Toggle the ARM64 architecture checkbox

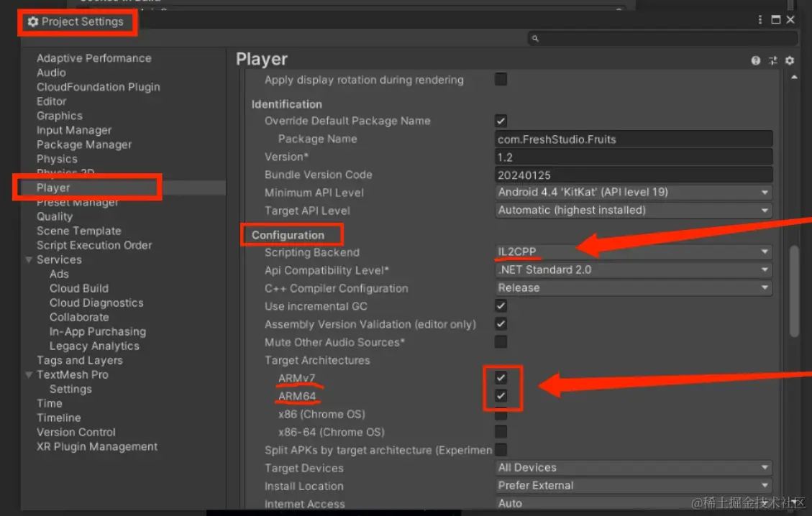501,396
